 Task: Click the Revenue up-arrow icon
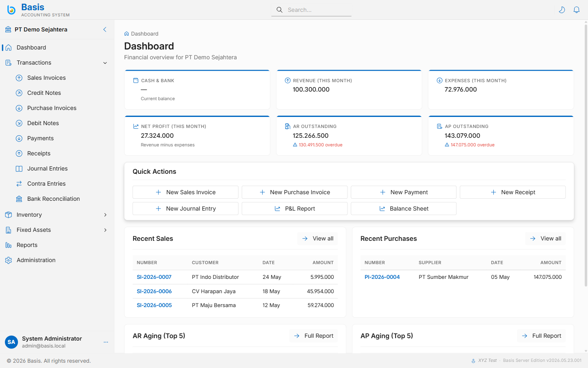pyautogui.click(x=288, y=81)
